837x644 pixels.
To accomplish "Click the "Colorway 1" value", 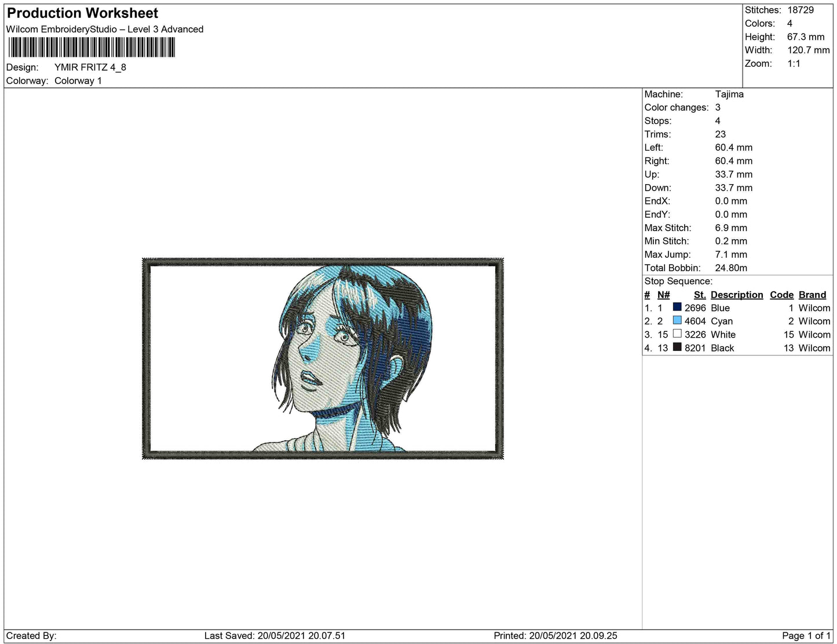I will [x=78, y=80].
